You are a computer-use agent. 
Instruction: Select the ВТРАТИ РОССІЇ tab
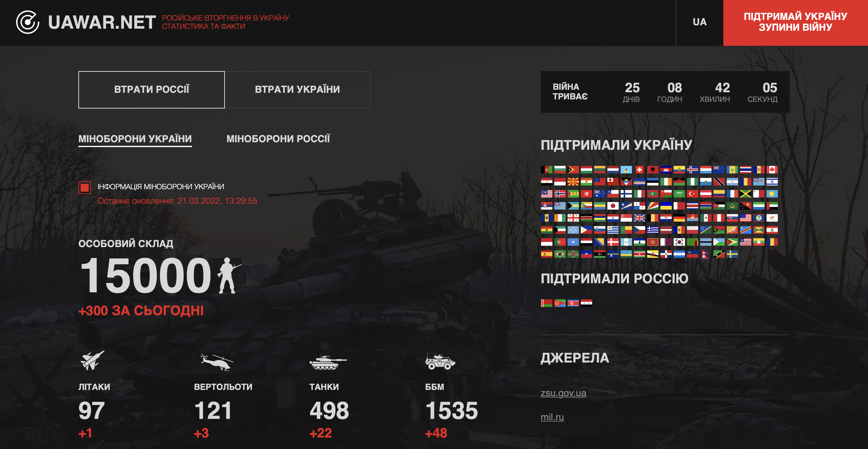[151, 89]
